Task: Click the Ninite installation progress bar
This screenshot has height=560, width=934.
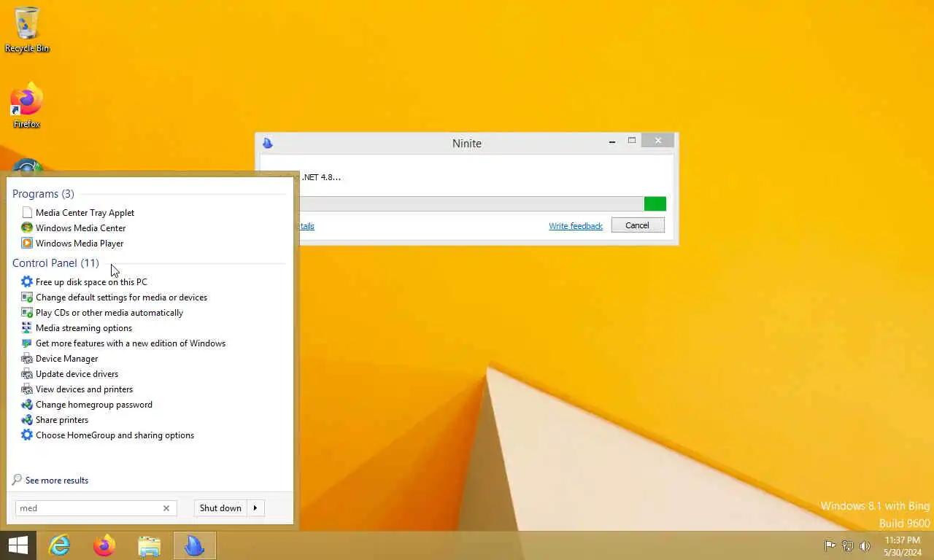Action: (x=482, y=203)
